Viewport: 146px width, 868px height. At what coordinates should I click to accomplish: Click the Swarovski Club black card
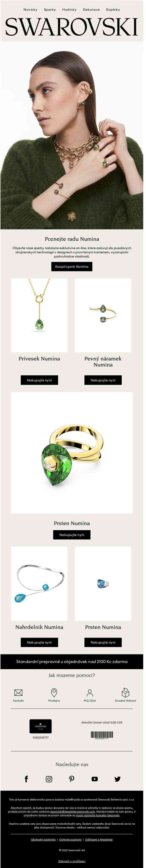pos(40,726)
